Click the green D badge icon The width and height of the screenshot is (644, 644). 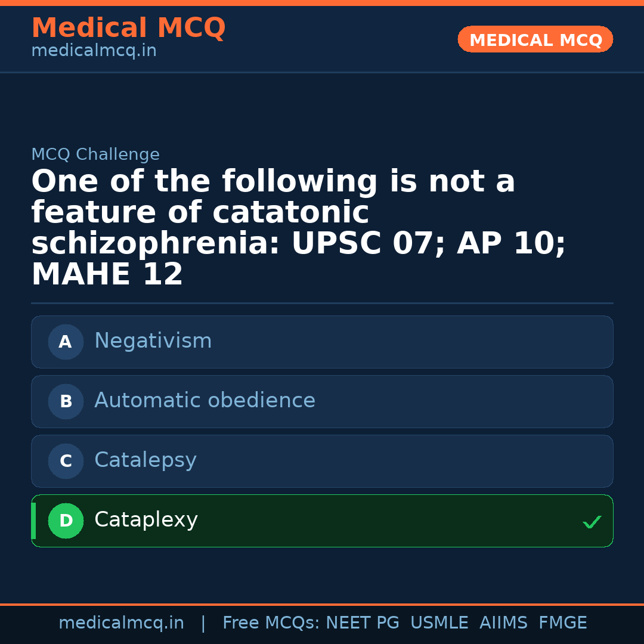66,521
